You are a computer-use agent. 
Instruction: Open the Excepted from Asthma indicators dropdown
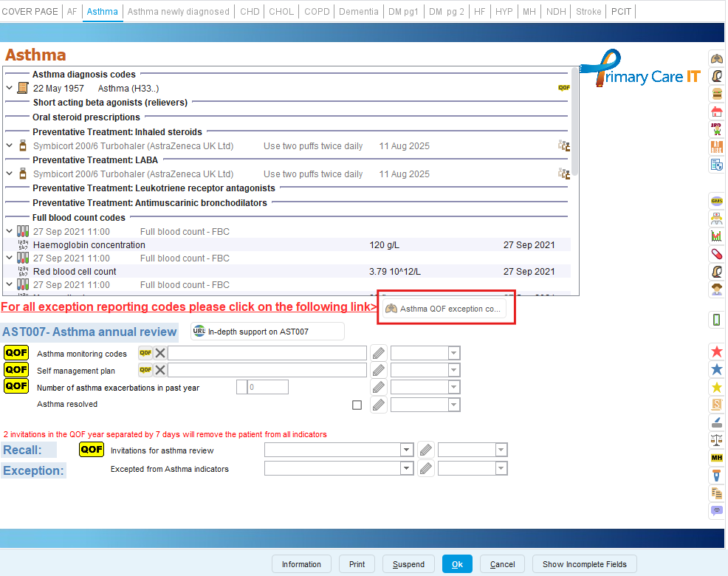[x=406, y=468]
